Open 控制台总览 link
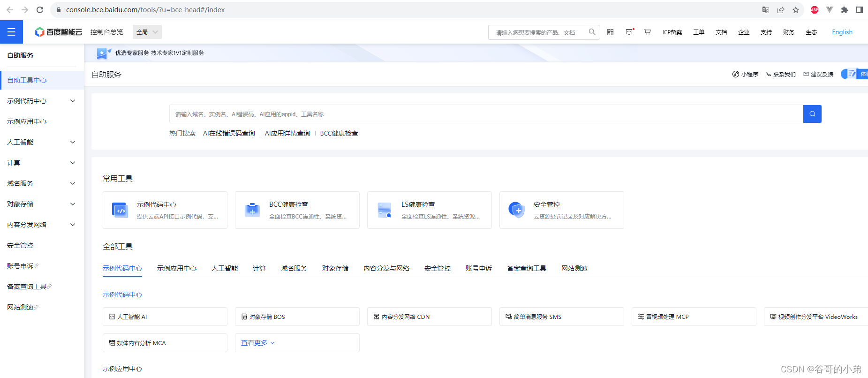 (x=107, y=32)
